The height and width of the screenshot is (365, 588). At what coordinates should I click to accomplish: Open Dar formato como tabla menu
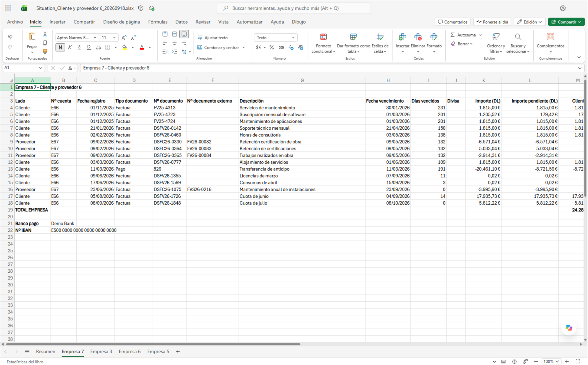pyautogui.click(x=353, y=43)
